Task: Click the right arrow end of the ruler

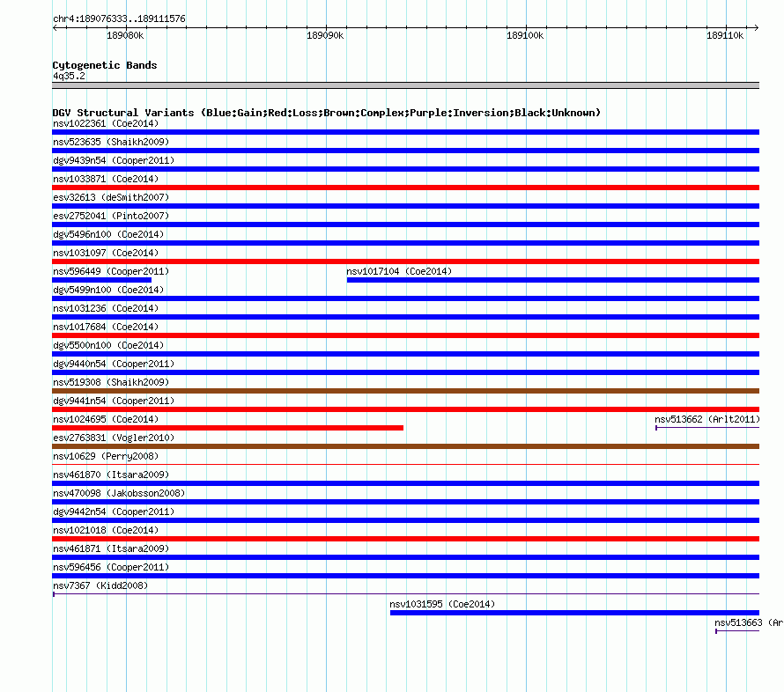Action: [757, 28]
